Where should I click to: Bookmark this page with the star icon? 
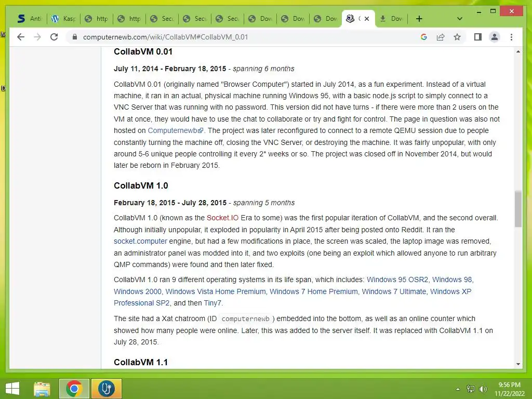pyautogui.click(x=457, y=37)
